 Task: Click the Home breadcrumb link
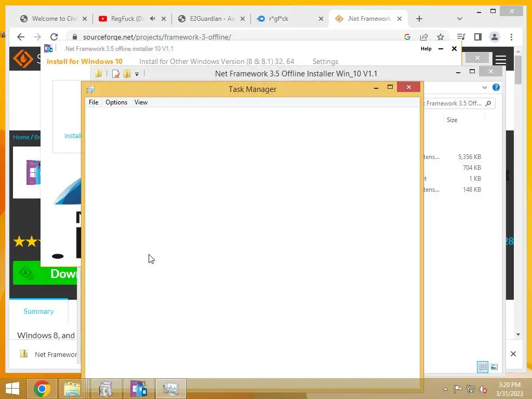[x=21, y=137]
